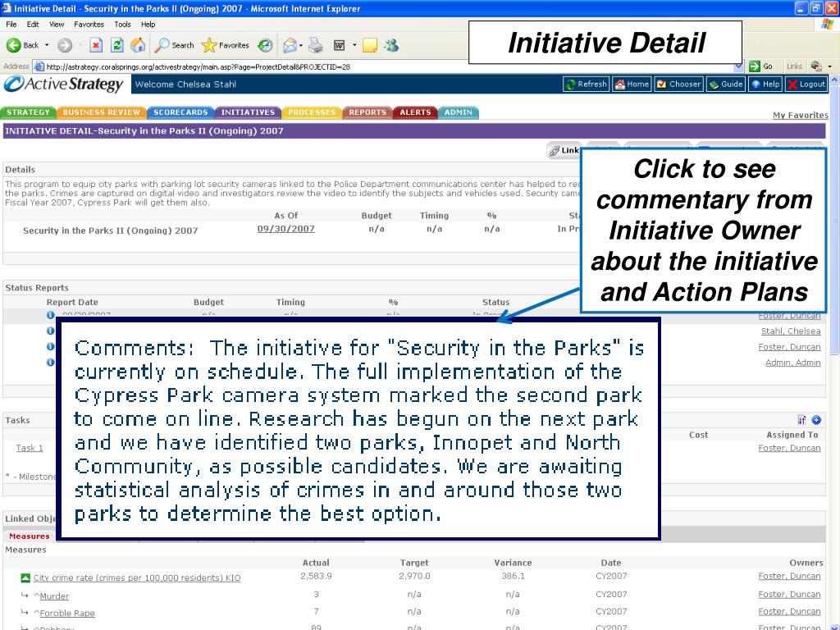Click the Mail envelope icon

[290, 46]
